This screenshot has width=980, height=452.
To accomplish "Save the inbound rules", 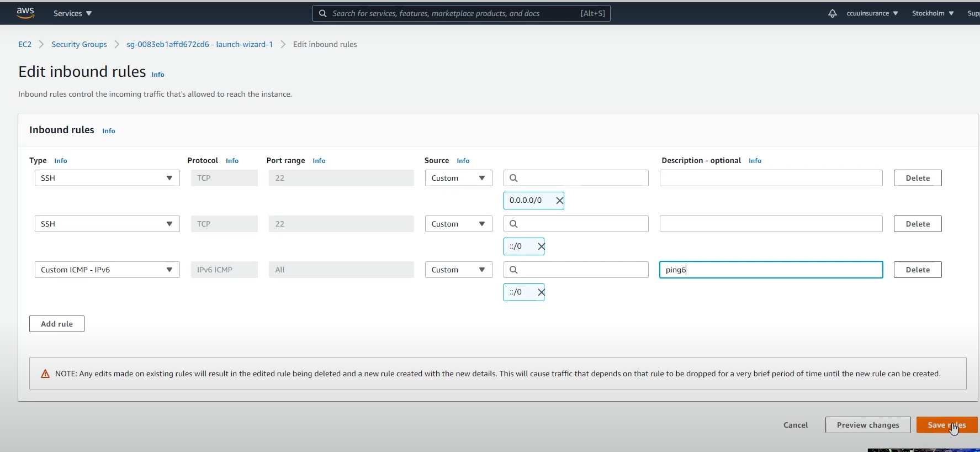I will 947,425.
